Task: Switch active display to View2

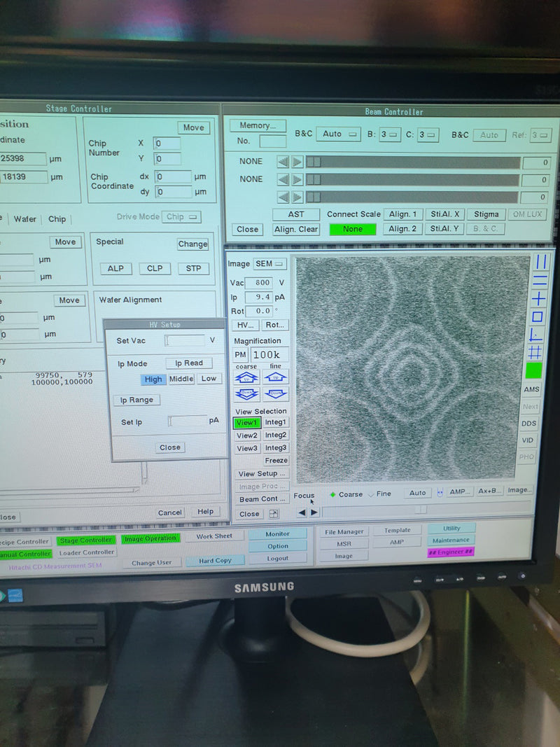Action: [246, 435]
